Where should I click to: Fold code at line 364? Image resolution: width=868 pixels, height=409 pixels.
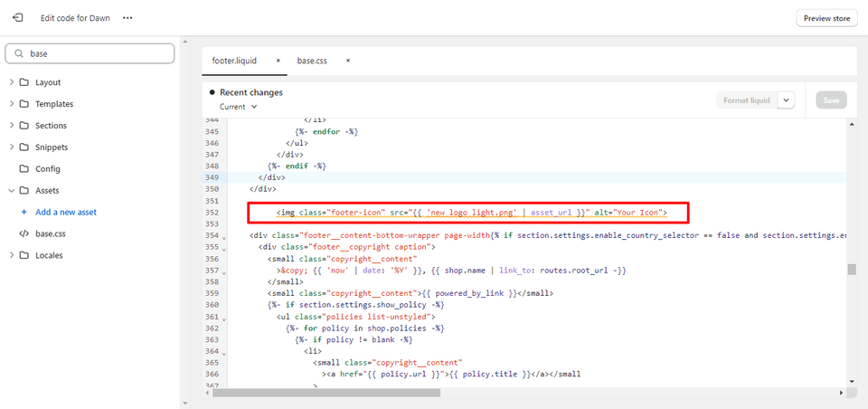(x=225, y=353)
